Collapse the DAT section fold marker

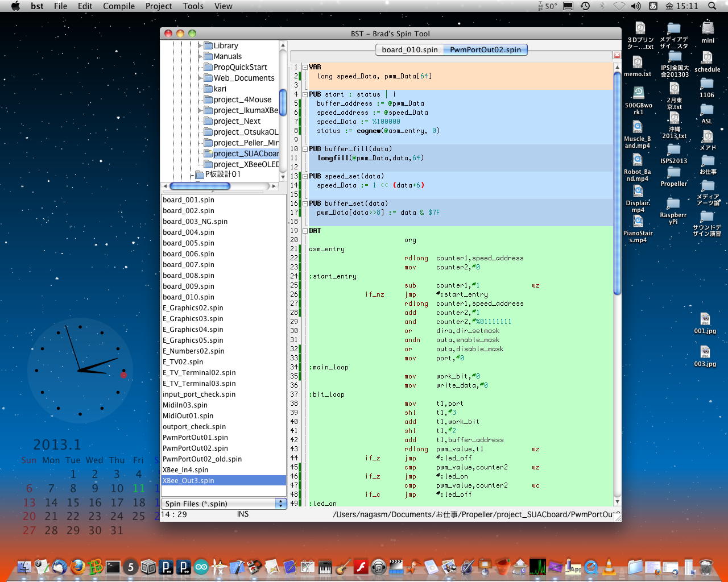click(x=304, y=231)
